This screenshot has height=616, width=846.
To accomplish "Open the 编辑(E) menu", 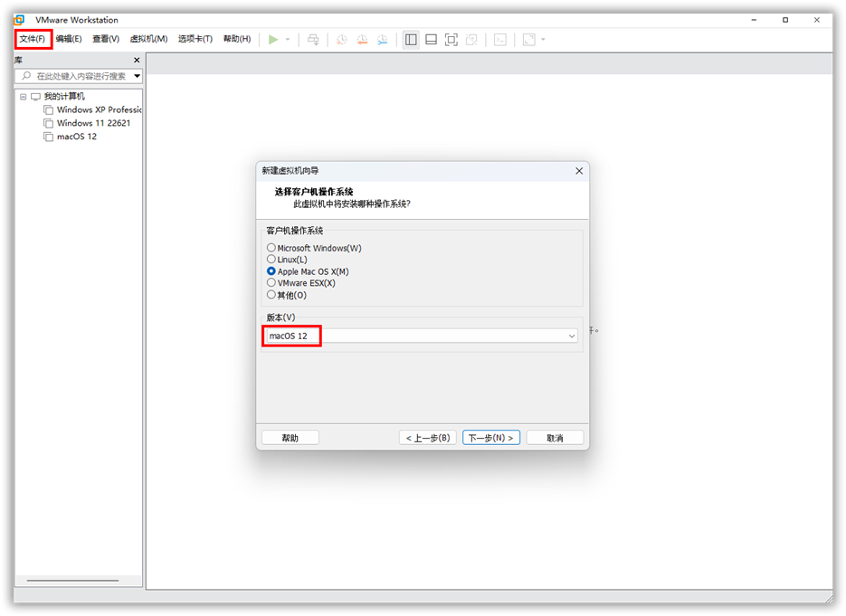I will coord(69,39).
